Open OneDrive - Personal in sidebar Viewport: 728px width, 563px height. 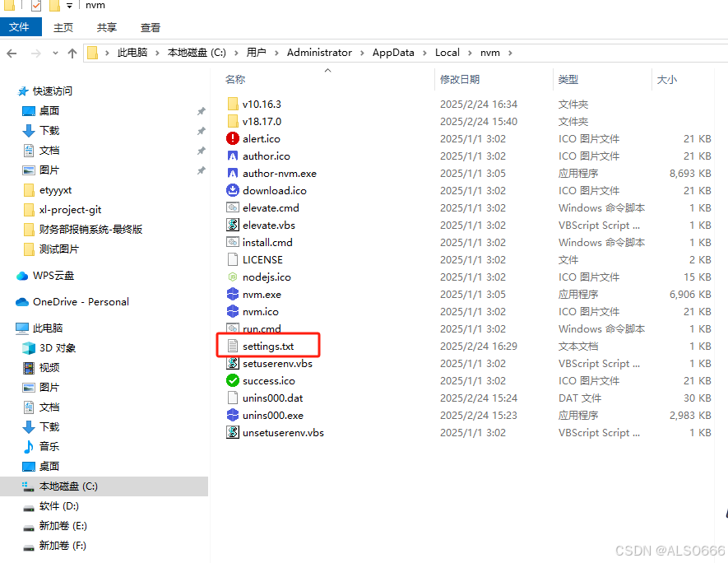[81, 302]
